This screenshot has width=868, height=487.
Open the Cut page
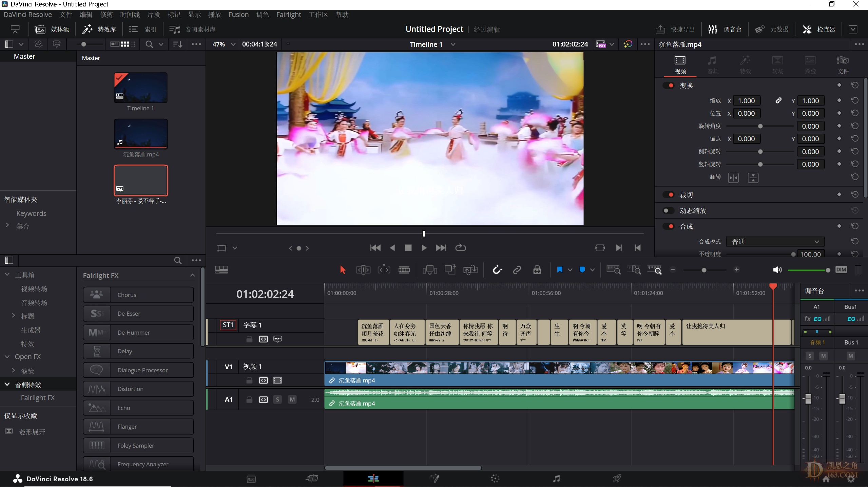point(312,479)
